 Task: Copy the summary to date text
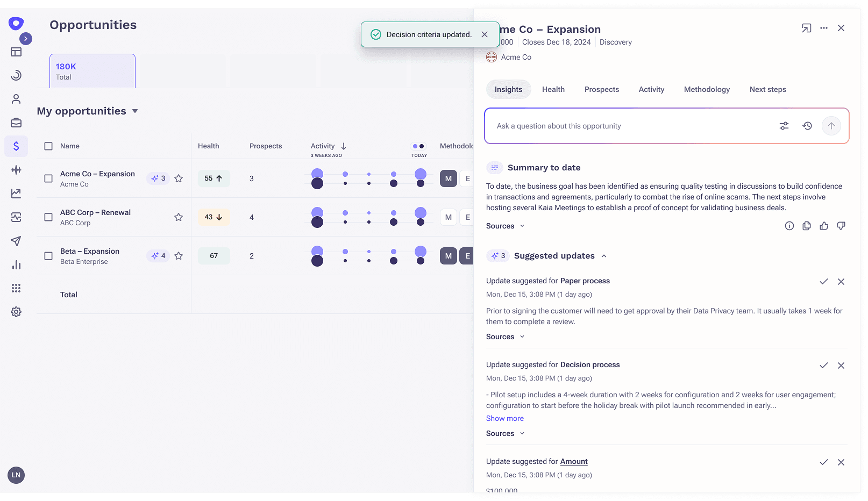coord(806,226)
